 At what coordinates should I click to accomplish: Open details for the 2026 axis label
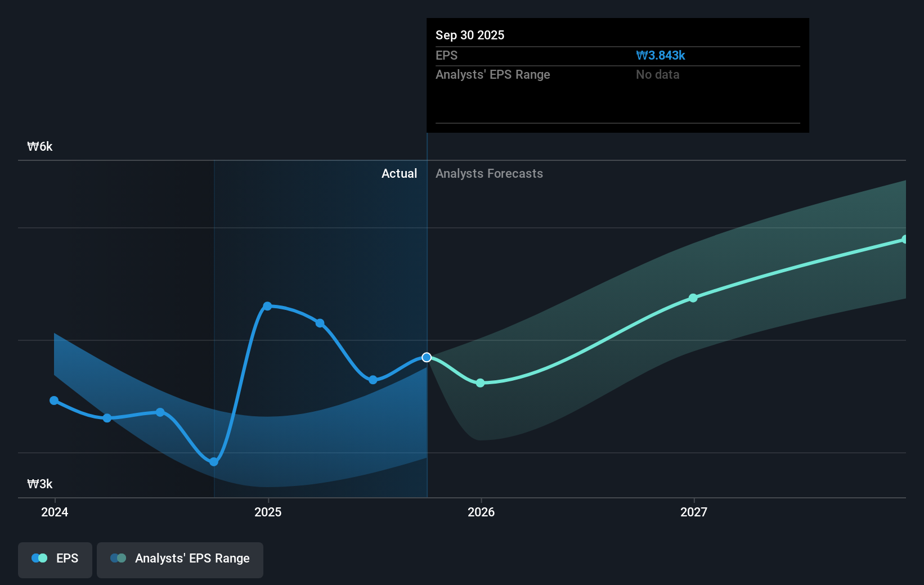480,512
